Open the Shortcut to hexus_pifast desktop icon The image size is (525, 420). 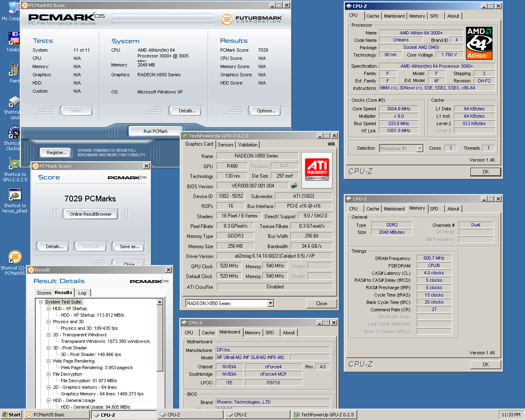pos(15,195)
